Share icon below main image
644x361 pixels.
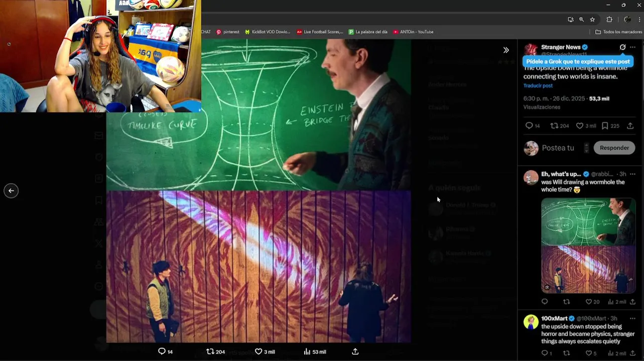[355, 351]
